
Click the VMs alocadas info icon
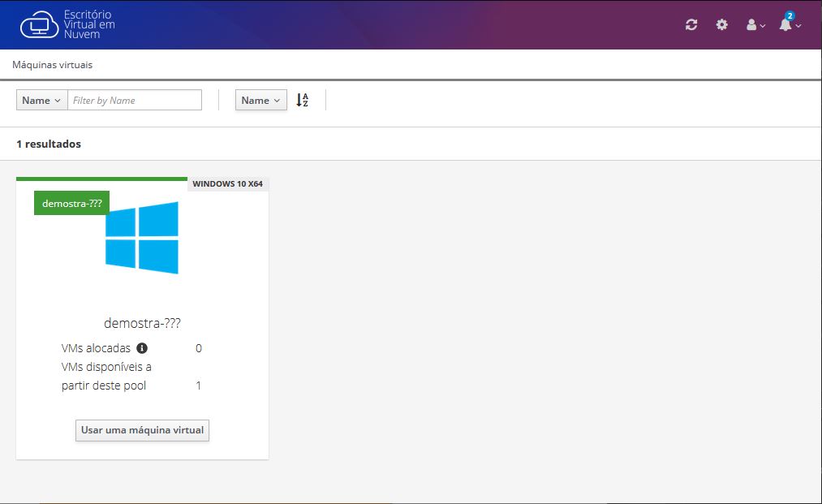[x=142, y=348]
